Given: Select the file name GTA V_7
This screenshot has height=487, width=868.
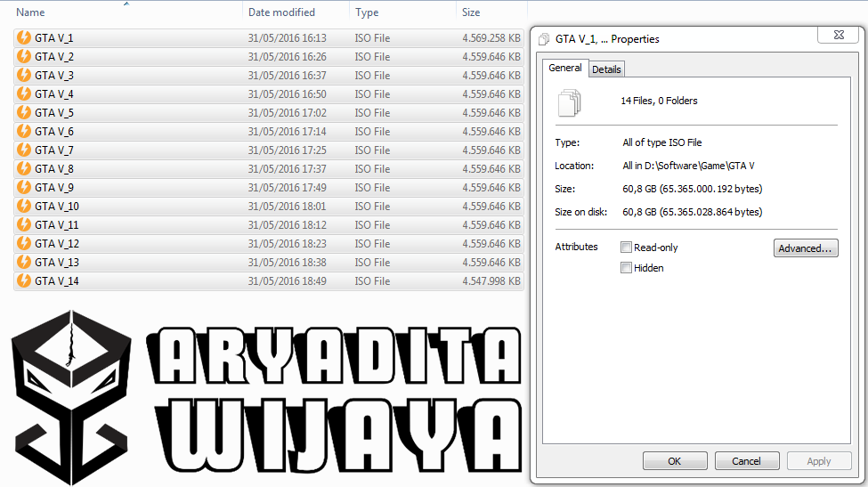Looking at the screenshot, I should pyautogui.click(x=53, y=150).
